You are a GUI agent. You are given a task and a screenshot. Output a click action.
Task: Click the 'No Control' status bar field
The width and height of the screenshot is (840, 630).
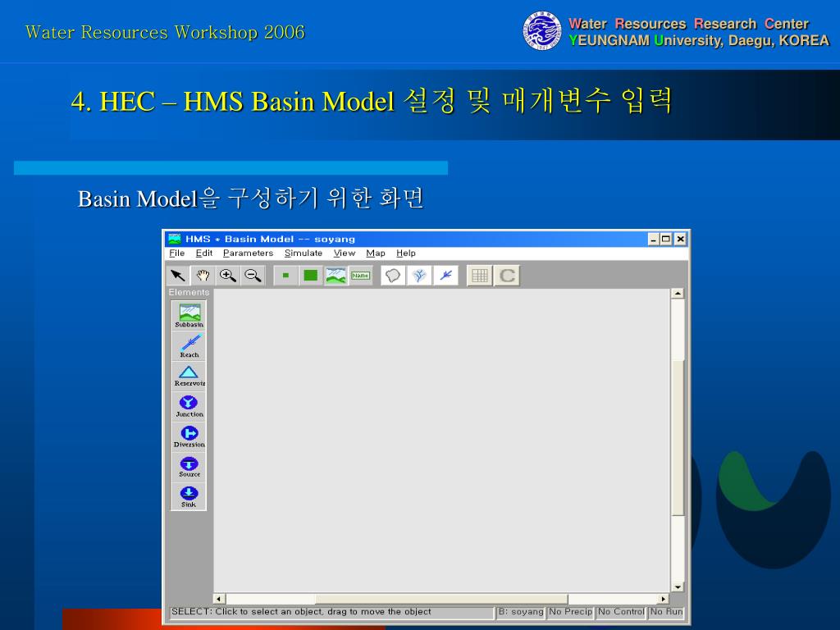pos(621,612)
